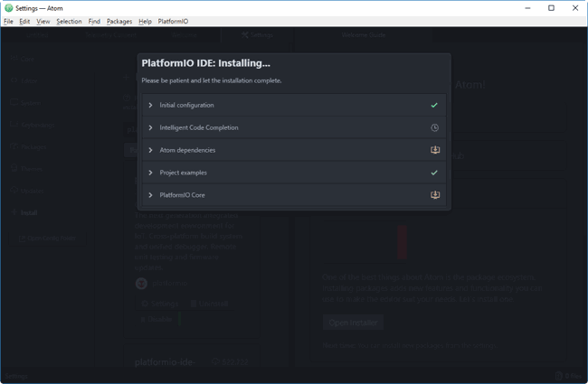Click the Settings status bar label
The width and height of the screenshot is (588, 384).
pyautogui.click(x=16, y=376)
